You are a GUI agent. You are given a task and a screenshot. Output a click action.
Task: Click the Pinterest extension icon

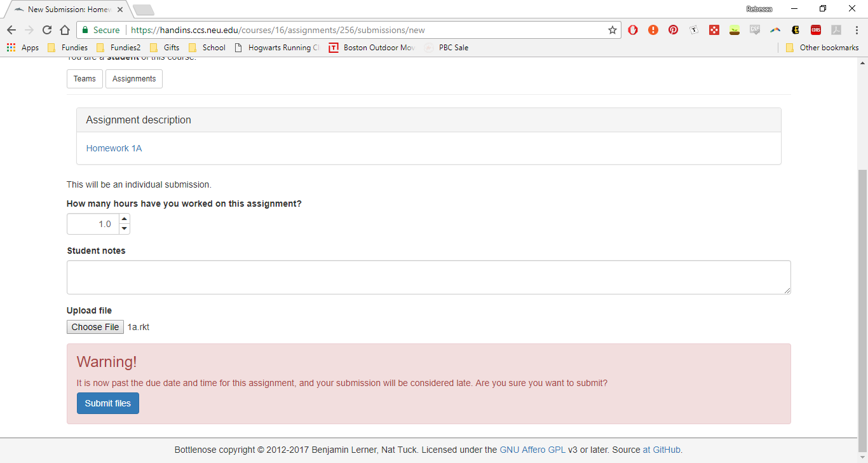673,30
